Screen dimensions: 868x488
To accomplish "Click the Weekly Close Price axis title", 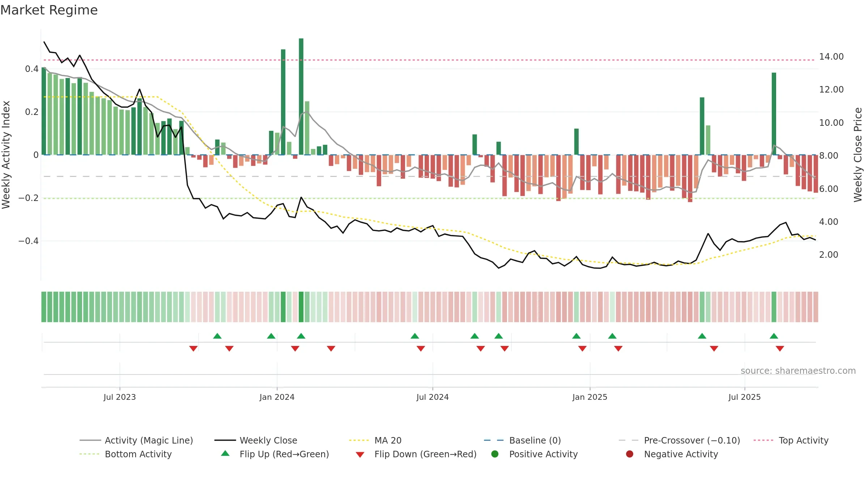I will tap(858, 155).
